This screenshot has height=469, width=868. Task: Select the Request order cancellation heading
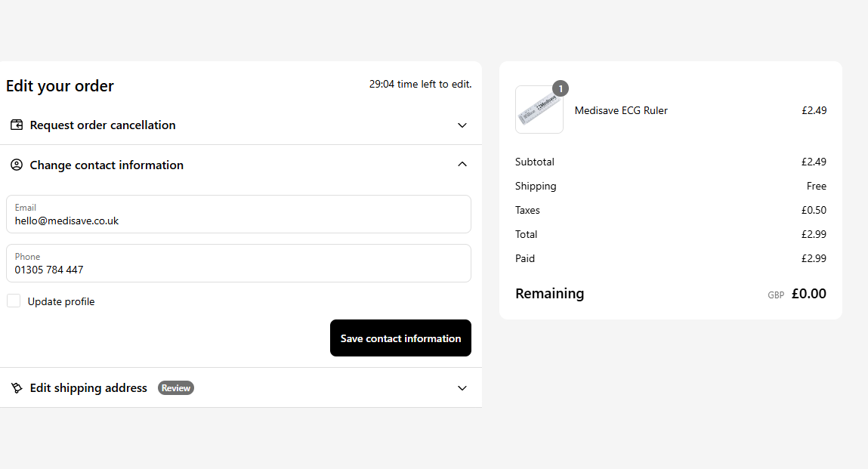pyautogui.click(x=103, y=125)
